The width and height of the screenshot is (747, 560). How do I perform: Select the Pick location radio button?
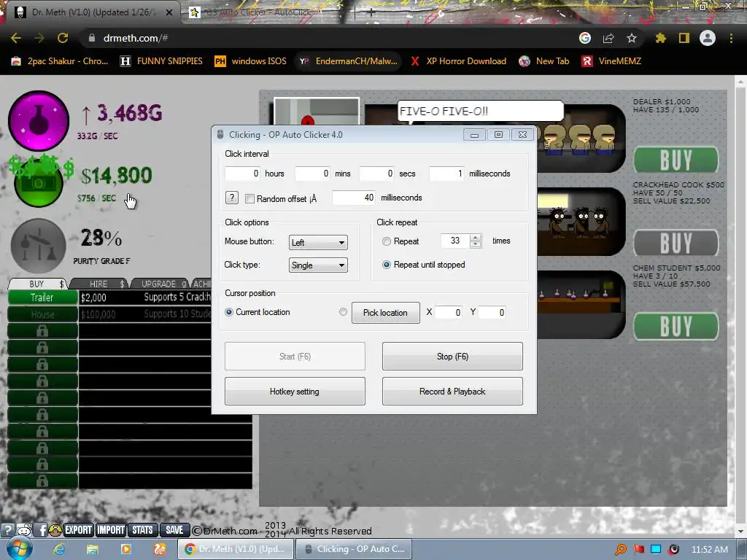[x=343, y=312]
